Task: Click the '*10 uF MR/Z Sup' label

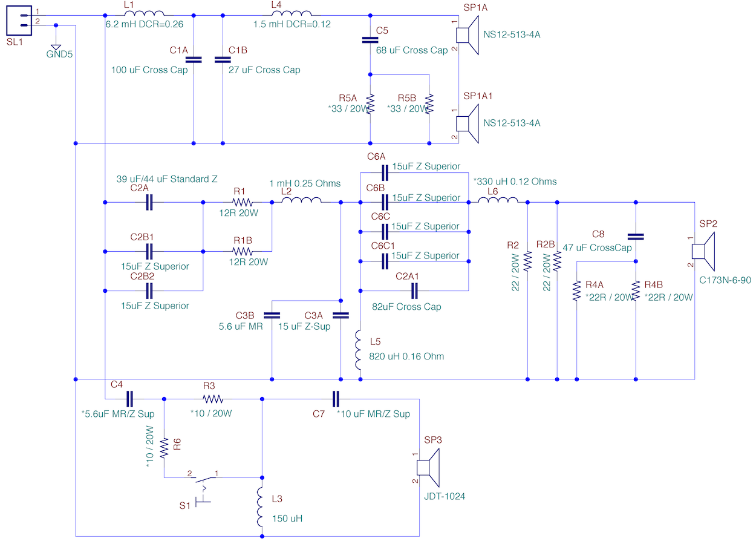Action: [373, 414]
